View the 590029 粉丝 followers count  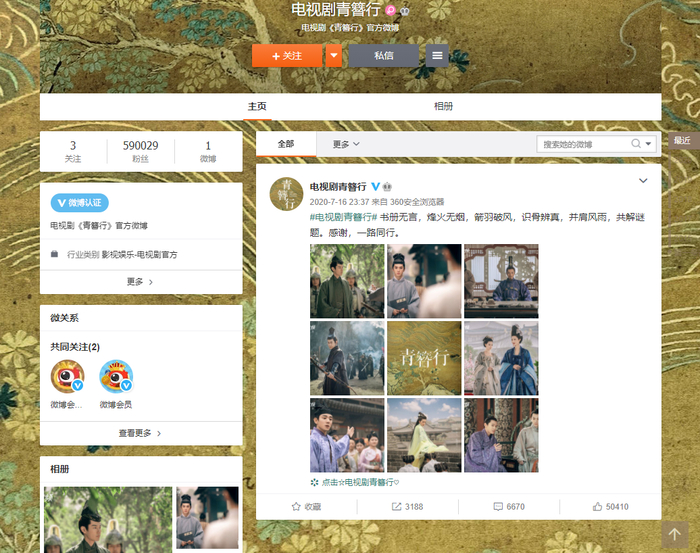click(x=140, y=151)
